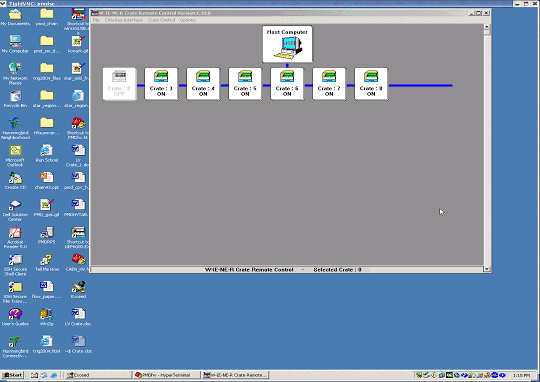Select the Crate 3 ON icon

click(161, 84)
